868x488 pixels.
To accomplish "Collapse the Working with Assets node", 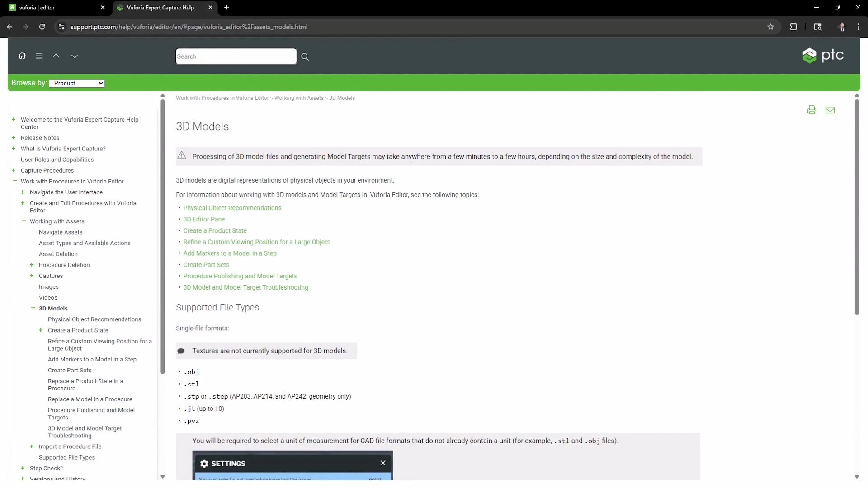I will tap(24, 221).
